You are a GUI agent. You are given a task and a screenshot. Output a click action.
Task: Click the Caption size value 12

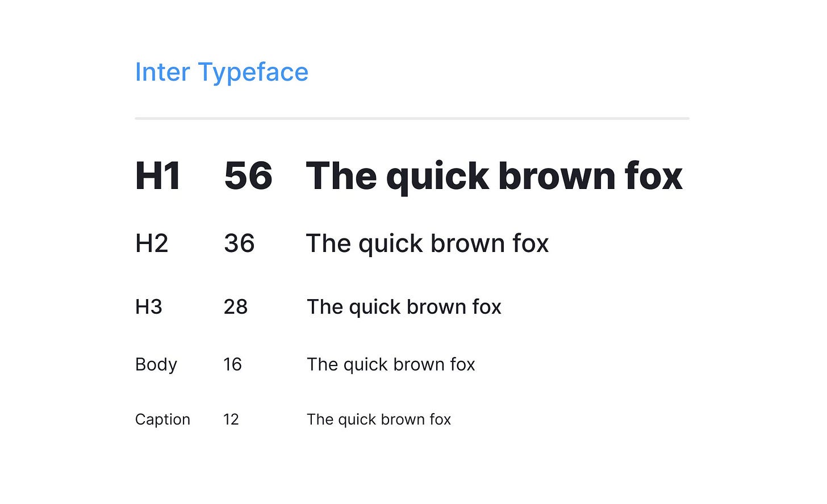point(231,419)
